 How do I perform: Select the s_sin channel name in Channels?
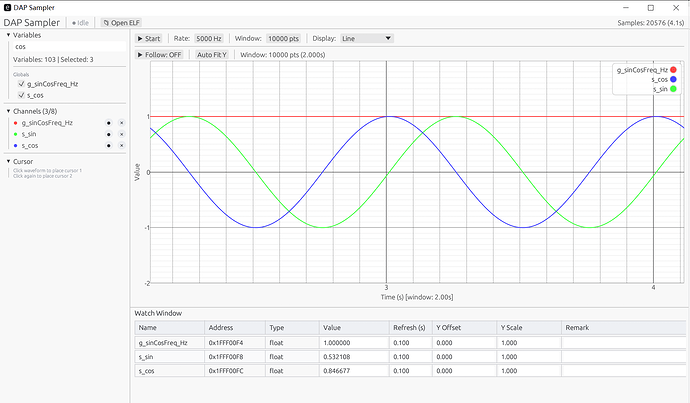tap(29, 134)
